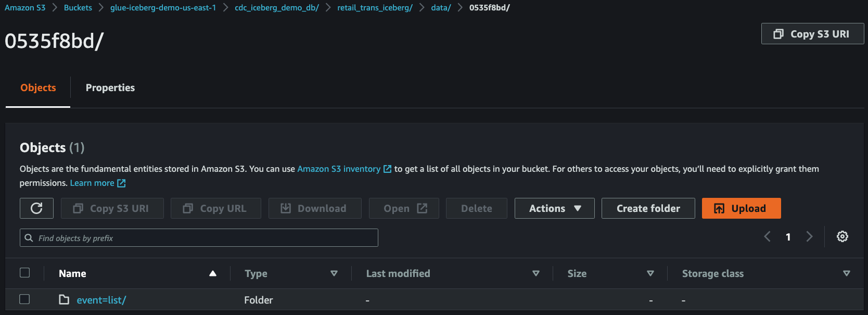
Task: Select all objects checkbox in header
Action: pyautogui.click(x=24, y=273)
